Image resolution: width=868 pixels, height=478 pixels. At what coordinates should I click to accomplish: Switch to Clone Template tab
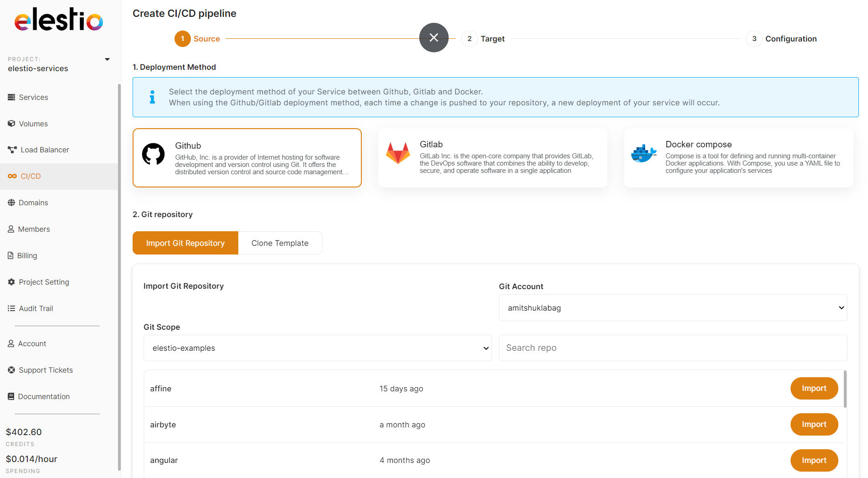[280, 243]
